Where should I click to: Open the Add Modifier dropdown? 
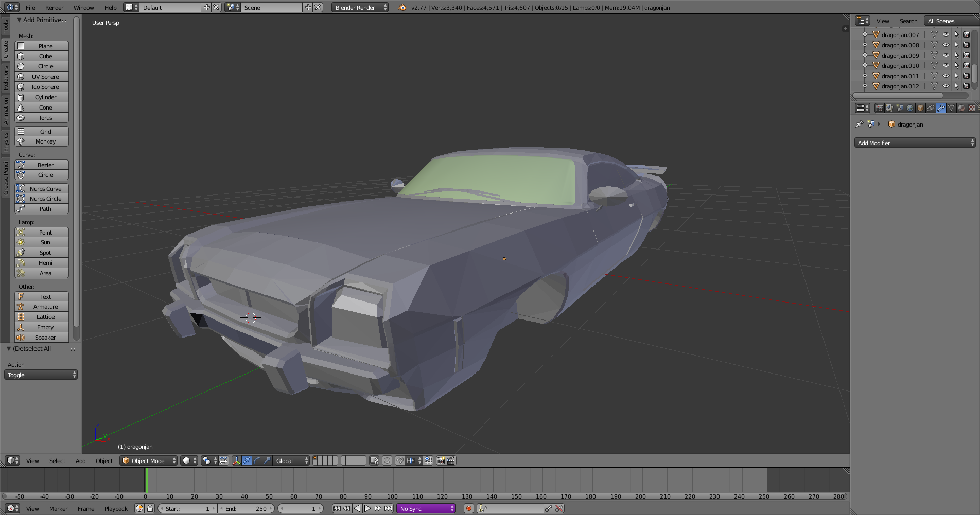(915, 143)
